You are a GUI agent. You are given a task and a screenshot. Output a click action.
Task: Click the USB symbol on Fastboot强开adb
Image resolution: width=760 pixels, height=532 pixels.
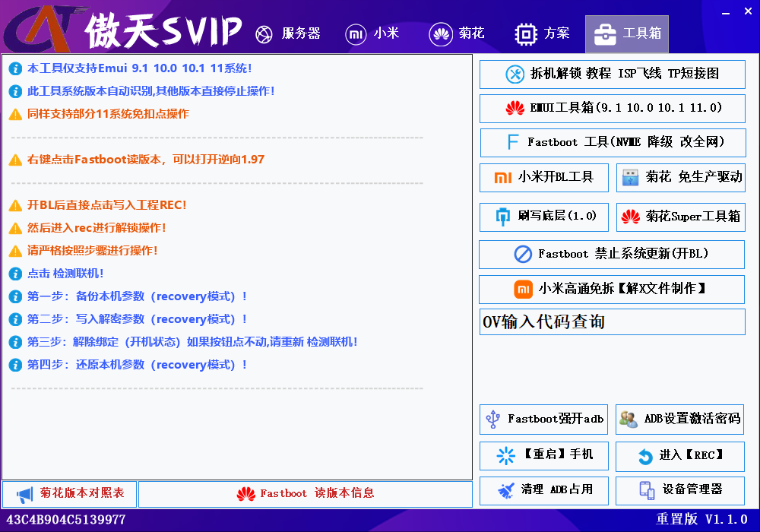click(493, 419)
